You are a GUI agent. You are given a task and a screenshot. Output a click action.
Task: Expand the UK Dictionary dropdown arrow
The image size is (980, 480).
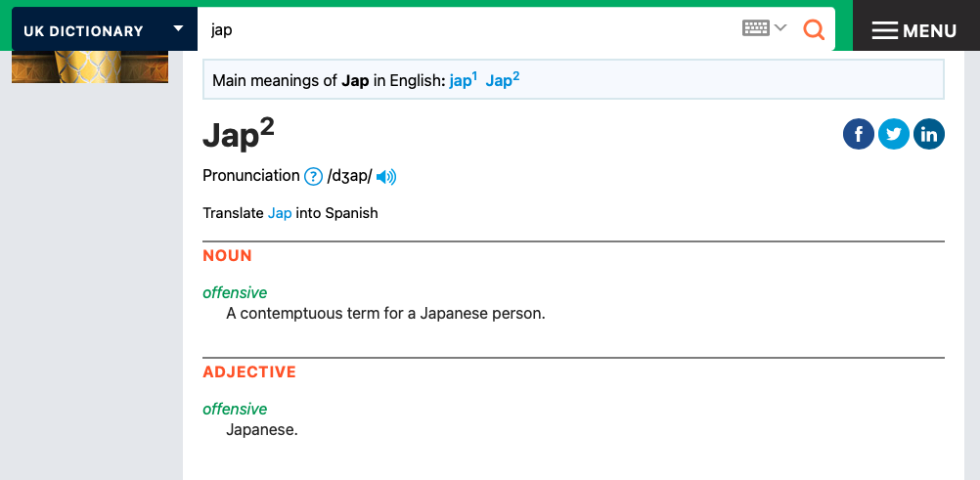(x=178, y=28)
